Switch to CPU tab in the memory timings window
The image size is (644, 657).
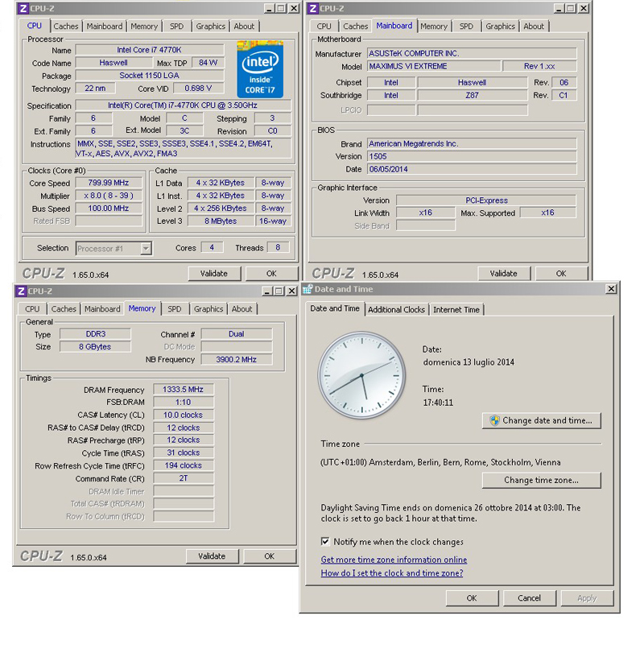pos(32,309)
